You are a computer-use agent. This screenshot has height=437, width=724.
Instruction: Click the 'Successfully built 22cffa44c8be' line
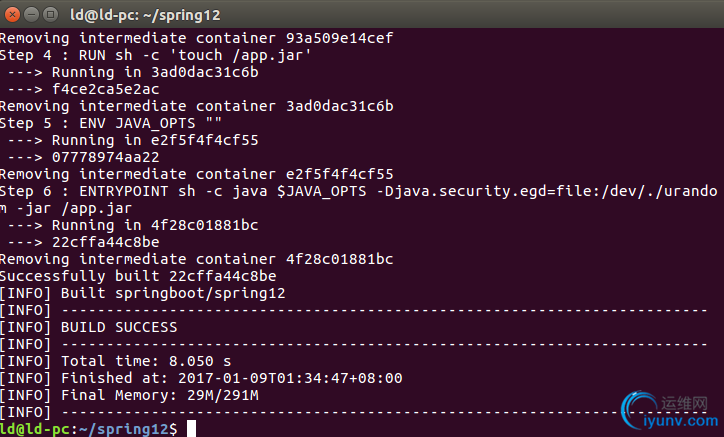(x=138, y=276)
